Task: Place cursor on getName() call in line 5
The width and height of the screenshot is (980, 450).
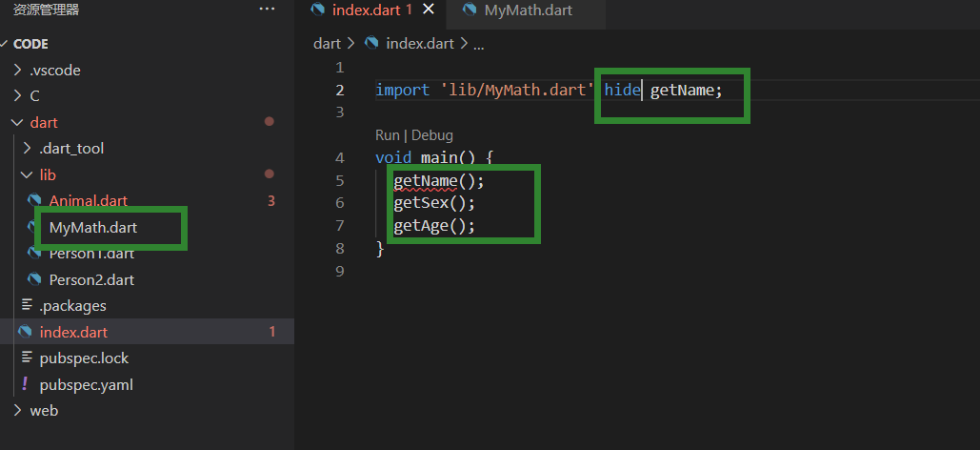Action: click(x=439, y=181)
